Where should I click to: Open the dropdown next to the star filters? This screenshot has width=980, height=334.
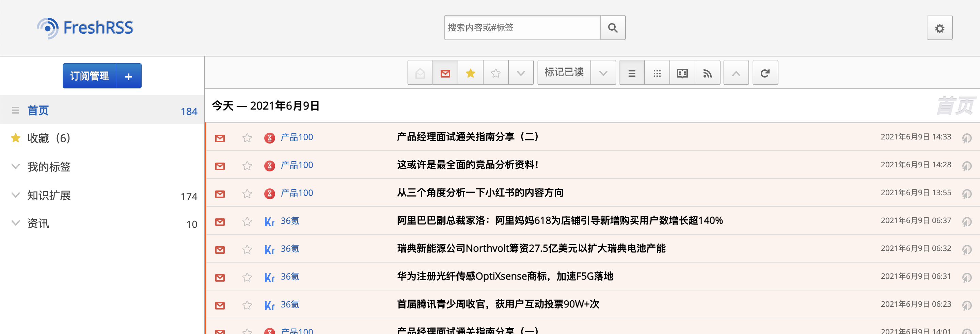pos(521,72)
